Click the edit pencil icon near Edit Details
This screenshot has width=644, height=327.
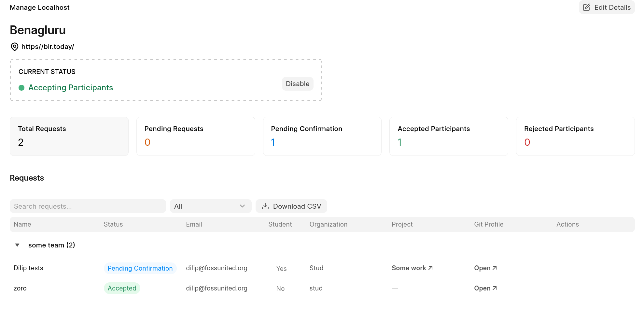click(x=587, y=7)
